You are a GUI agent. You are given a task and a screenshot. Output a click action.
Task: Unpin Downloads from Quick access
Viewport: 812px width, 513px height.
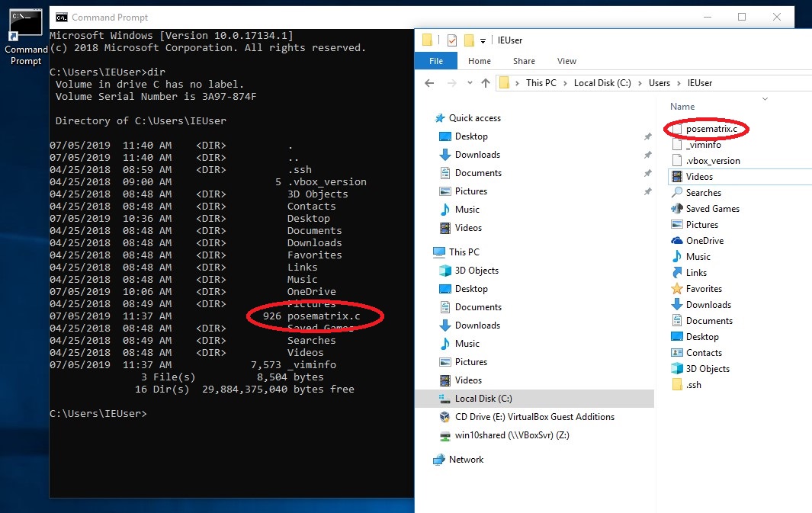[x=647, y=154]
